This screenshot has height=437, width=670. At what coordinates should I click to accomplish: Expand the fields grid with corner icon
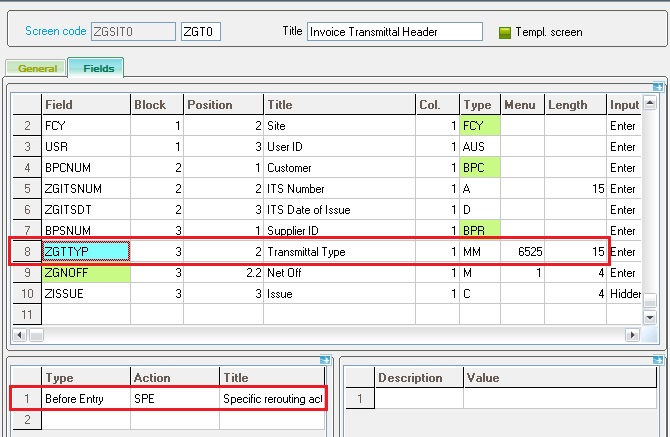tap(658, 87)
